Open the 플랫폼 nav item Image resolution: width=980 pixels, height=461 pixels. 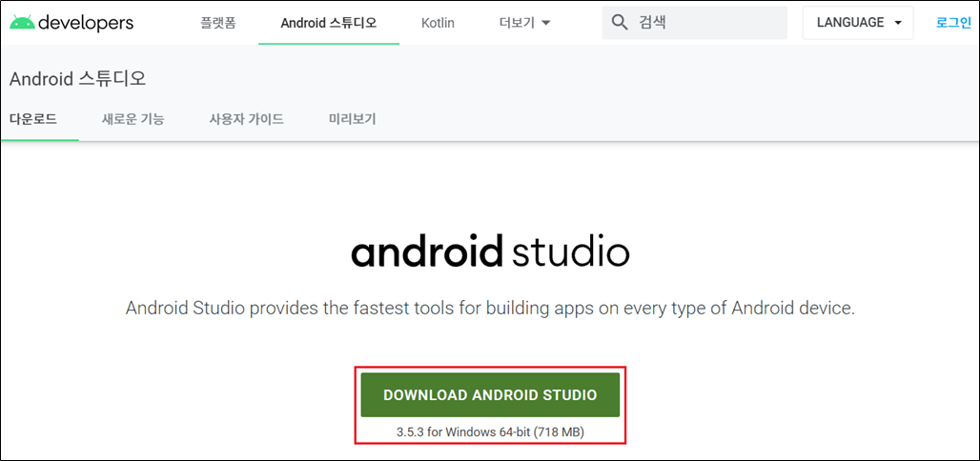(x=218, y=23)
